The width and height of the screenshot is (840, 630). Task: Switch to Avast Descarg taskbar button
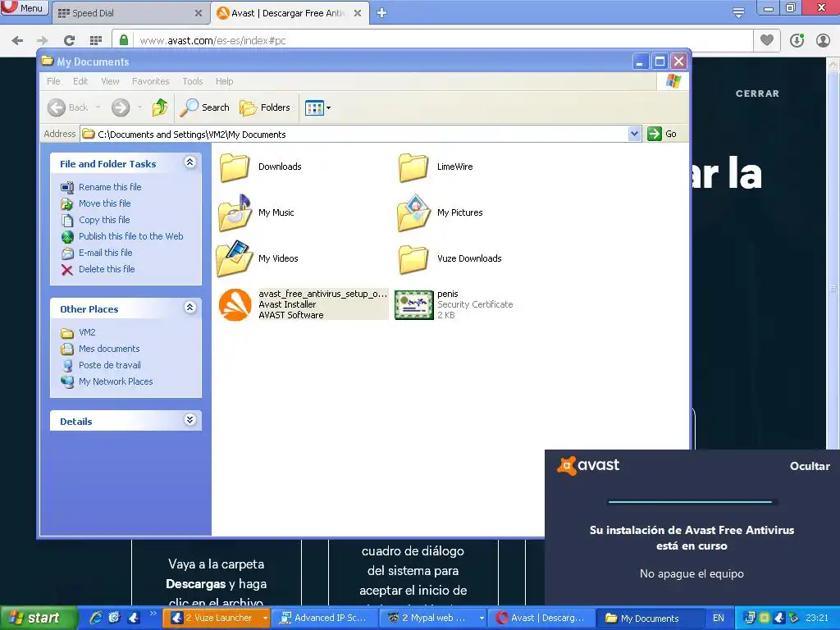click(x=541, y=619)
